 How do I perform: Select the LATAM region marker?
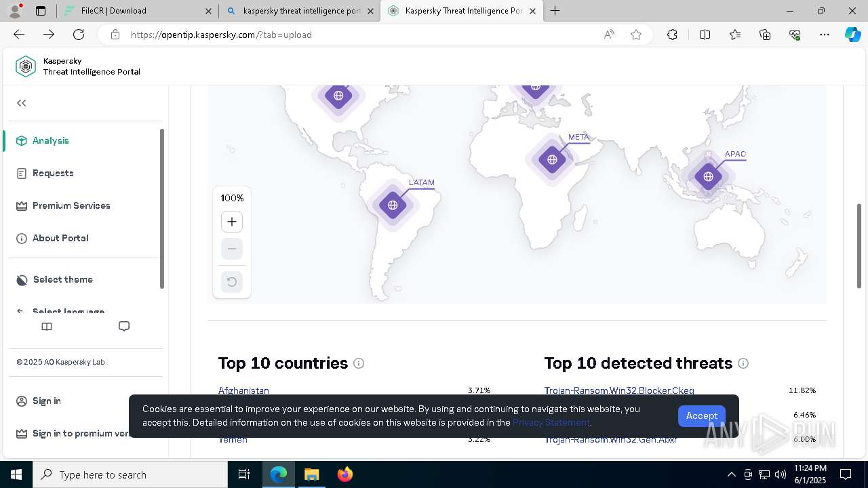pyautogui.click(x=393, y=205)
